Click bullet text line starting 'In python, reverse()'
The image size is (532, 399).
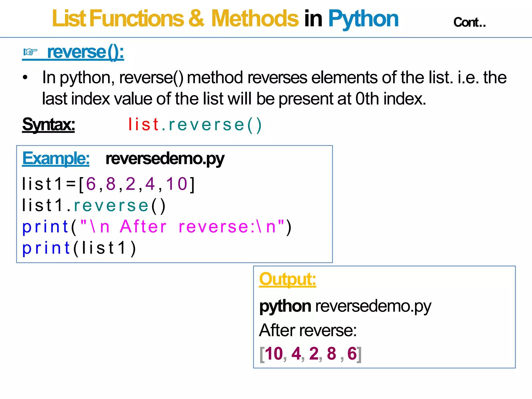(274, 77)
